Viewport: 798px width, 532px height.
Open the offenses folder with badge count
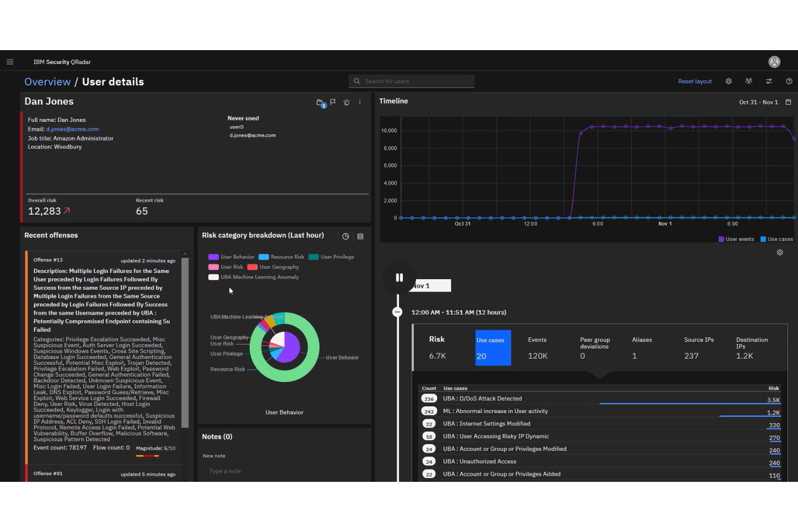[x=320, y=102]
